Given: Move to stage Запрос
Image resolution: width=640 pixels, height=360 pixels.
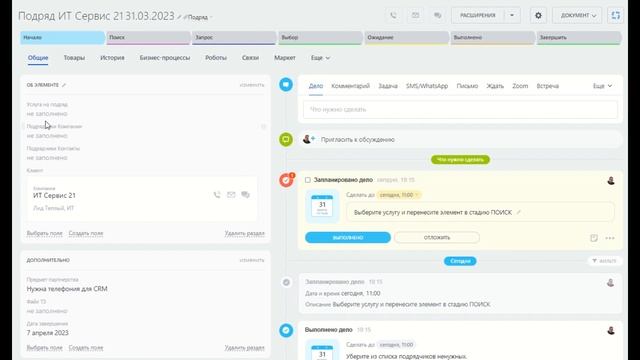Looking at the screenshot, I should coord(234,38).
